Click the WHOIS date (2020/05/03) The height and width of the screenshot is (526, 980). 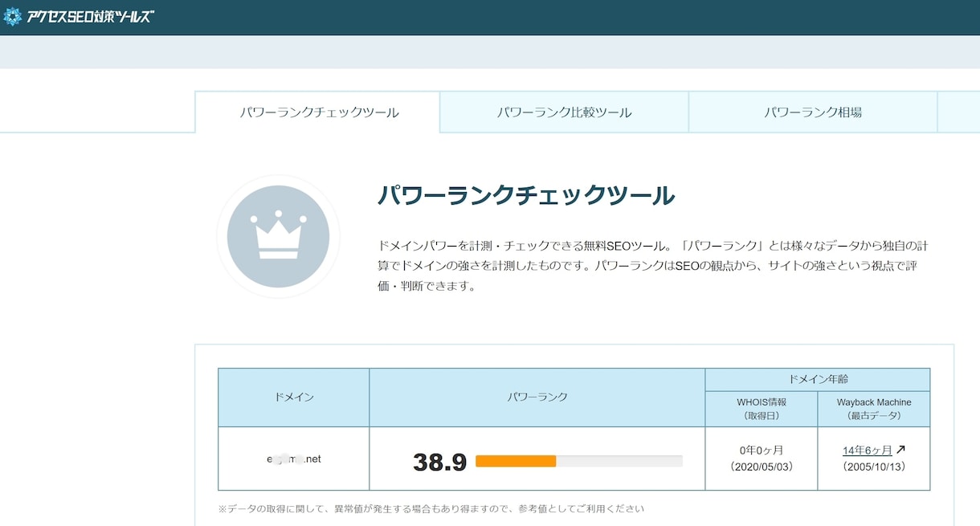pyautogui.click(x=762, y=467)
